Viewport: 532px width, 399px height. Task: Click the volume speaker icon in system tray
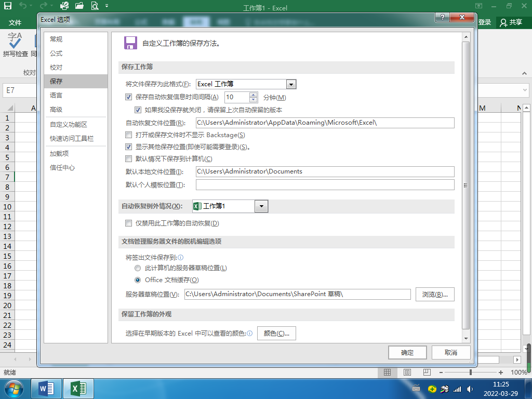click(470, 389)
